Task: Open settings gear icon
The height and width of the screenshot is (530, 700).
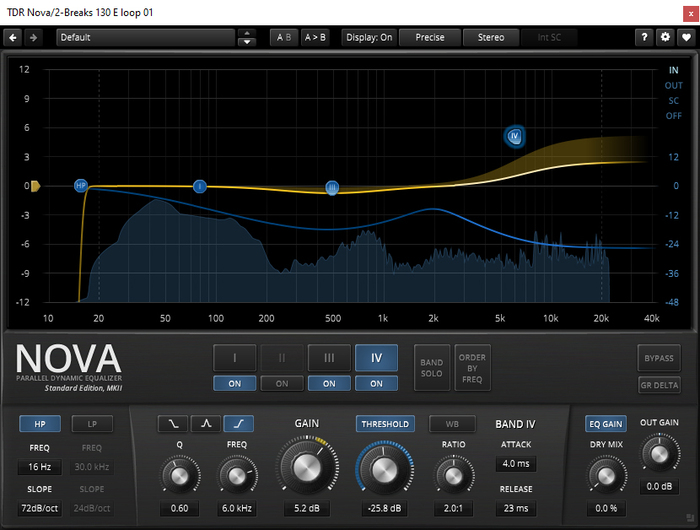Action: pyautogui.click(x=666, y=37)
